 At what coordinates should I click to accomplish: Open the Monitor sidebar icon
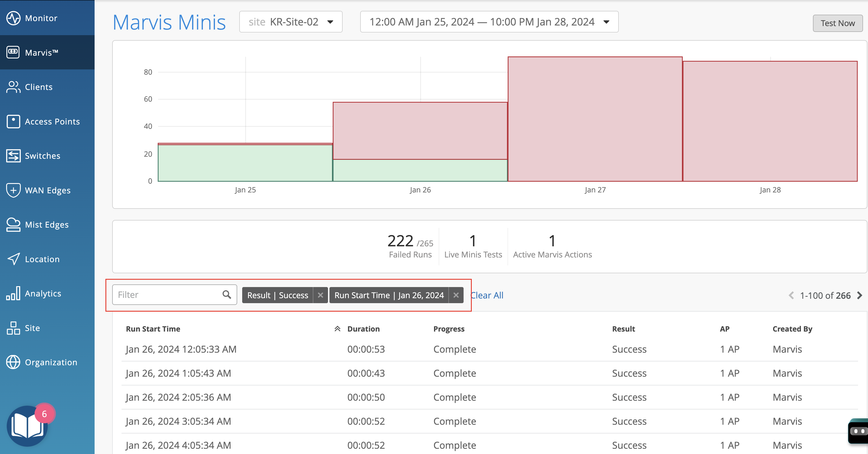pos(13,18)
